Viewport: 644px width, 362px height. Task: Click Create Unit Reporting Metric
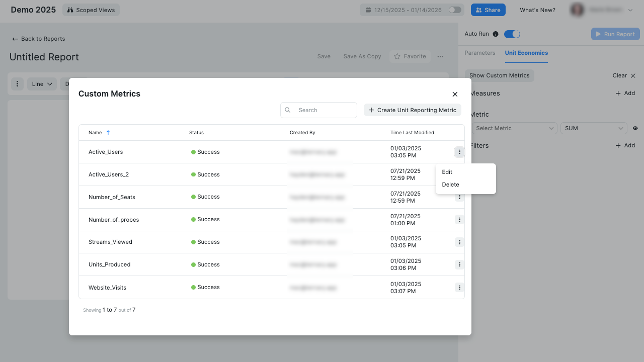(x=412, y=110)
